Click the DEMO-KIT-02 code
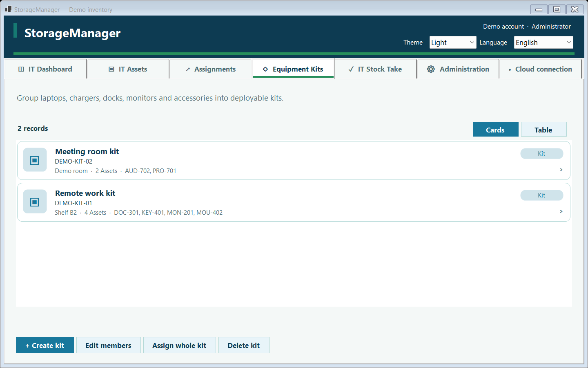Screen dimensions: 588x368 [x=73, y=162]
